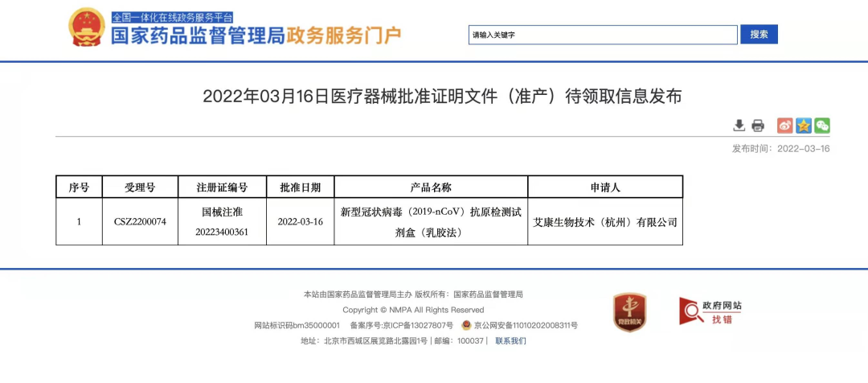Click the page headline about 医疗器械批准证明文件
868x383 pixels.
click(x=442, y=97)
